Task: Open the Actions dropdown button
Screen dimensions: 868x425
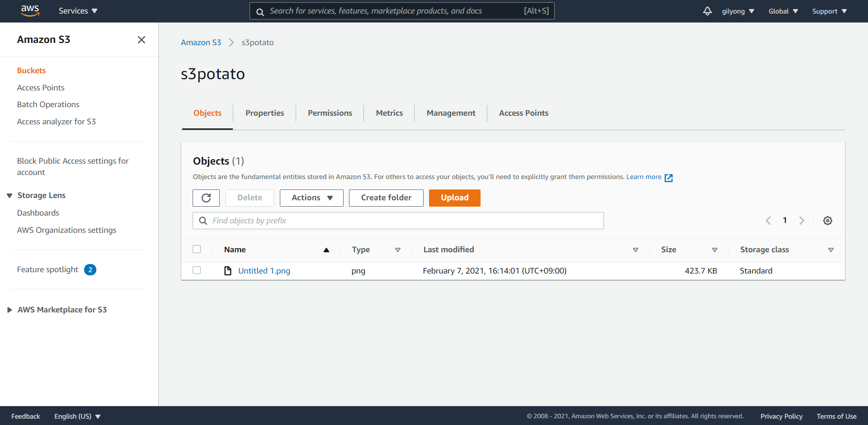Action: [x=311, y=198]
